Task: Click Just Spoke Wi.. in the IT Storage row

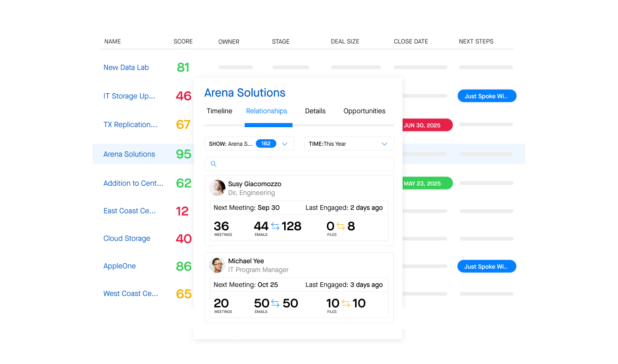Action: point(487,96)
